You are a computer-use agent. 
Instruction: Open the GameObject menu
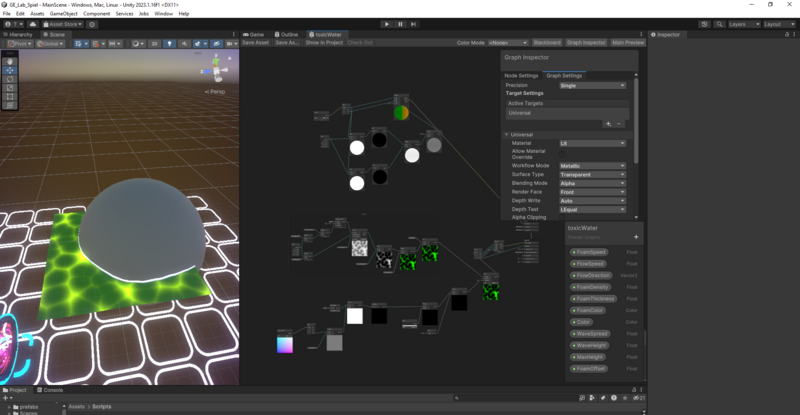point(62,13)
